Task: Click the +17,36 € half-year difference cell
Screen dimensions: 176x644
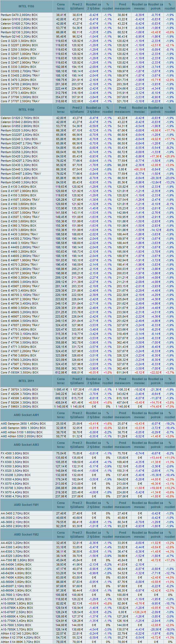Action: tap(156, 156)
